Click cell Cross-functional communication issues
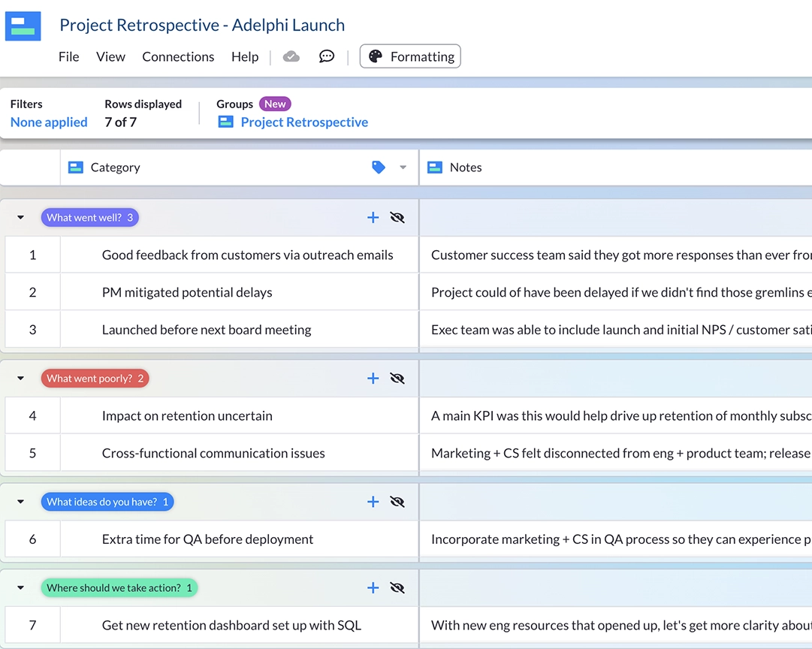This screenshot has width=812, height=649. coord(240,453)
